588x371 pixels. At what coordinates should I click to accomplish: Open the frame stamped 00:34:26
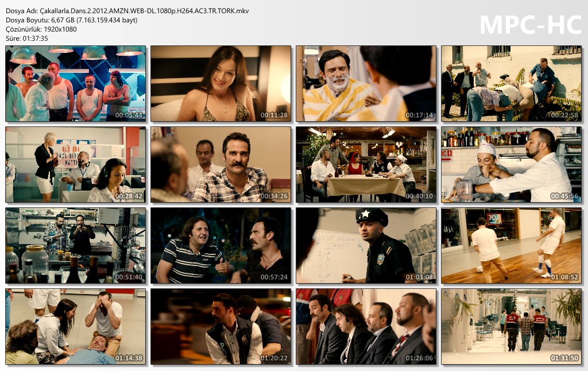coord(221,165)
